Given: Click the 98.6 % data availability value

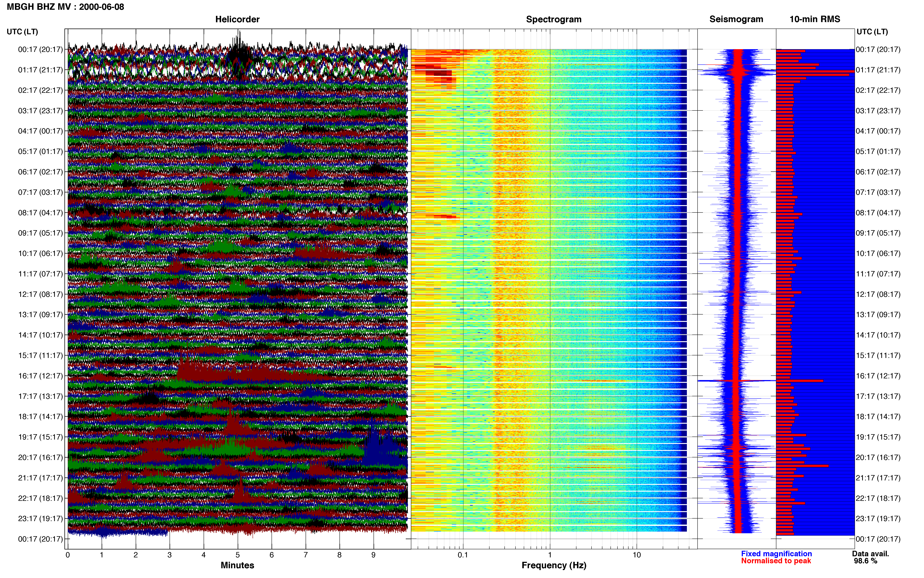Looking at the screenshot, I should pyautogui.click(x=865, y=561).
